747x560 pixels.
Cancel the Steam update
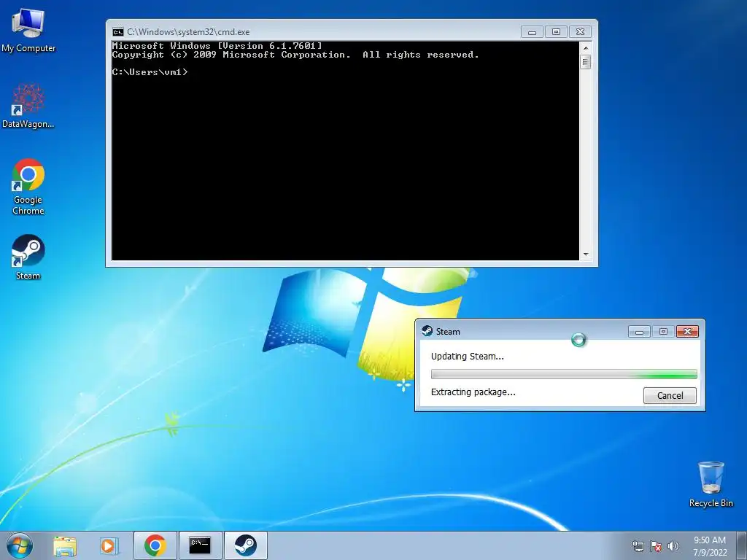tap(670, 395)
